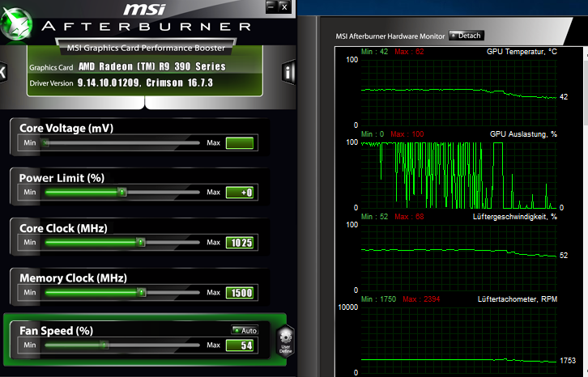Click the Core Clock slider handle

click(140, 243)
